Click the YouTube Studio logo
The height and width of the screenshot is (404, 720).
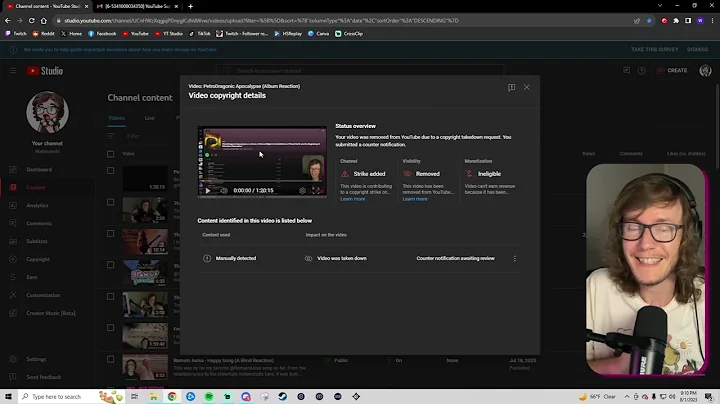[45, 71]
